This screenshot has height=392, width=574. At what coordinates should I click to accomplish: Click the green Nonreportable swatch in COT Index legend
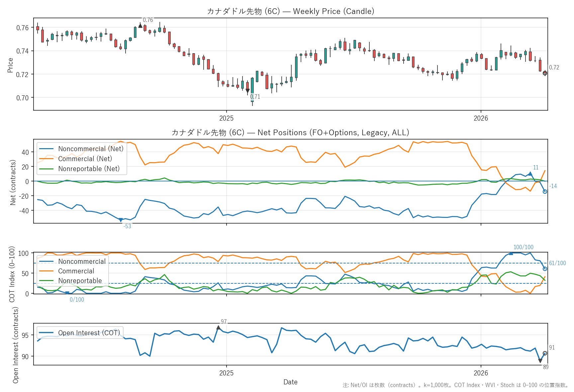(46, 281)
